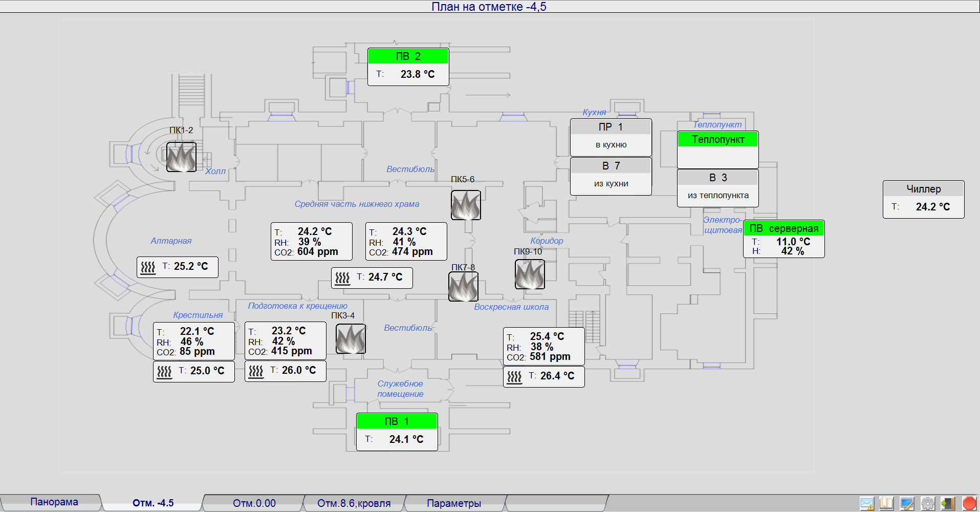Go to the Отм.8.6,кровля tab

point(354,503)
